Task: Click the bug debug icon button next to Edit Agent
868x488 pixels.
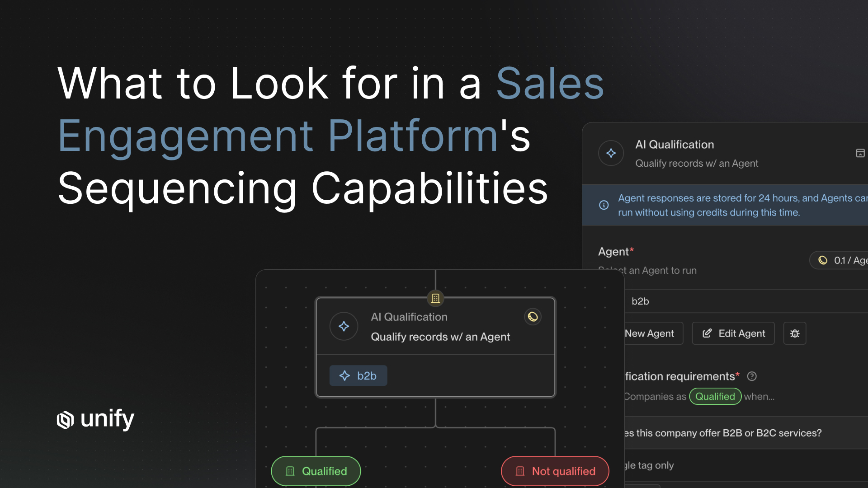Action: click(x=794, y=333)
